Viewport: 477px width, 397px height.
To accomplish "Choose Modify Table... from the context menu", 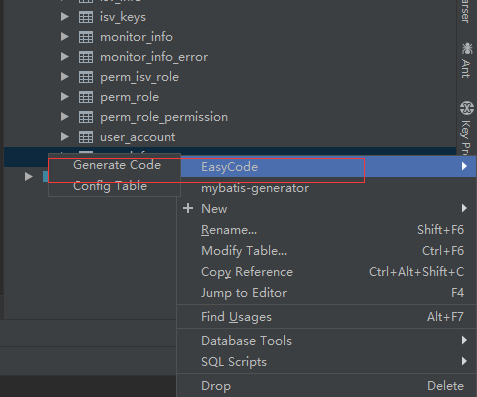I will (326, 251).
